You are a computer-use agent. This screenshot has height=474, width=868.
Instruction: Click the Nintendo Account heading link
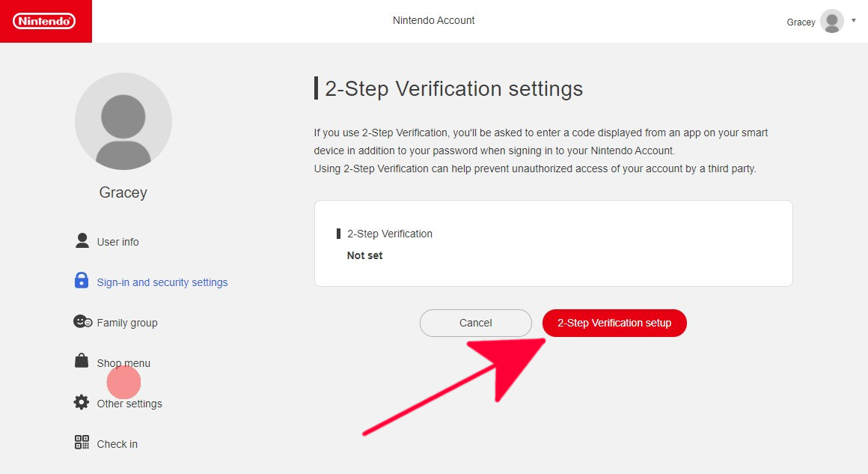(433, 20)
